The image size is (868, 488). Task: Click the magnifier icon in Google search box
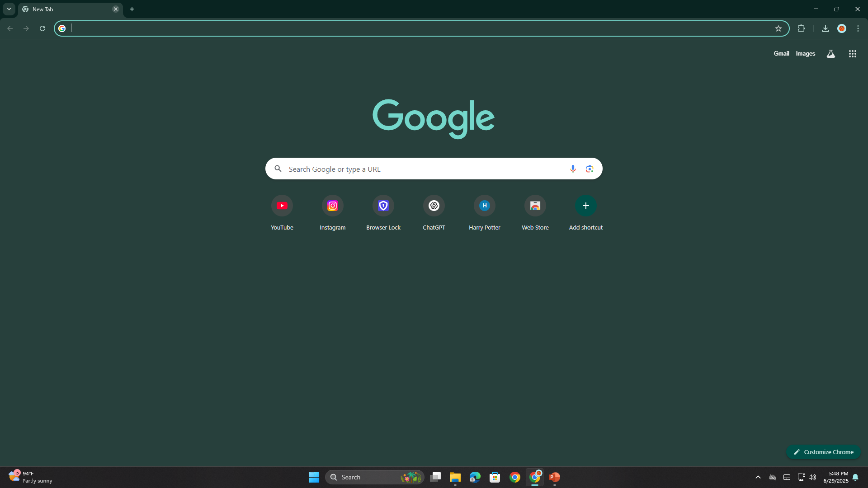[278, 169]
